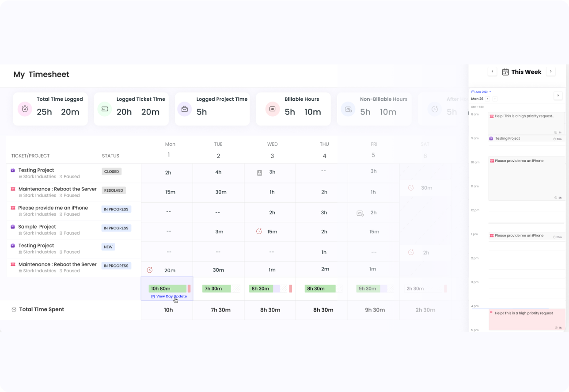569x392 pixels.
Task: Click the clock icon next to Total Time Spent
Action: (x=13, y=309)
